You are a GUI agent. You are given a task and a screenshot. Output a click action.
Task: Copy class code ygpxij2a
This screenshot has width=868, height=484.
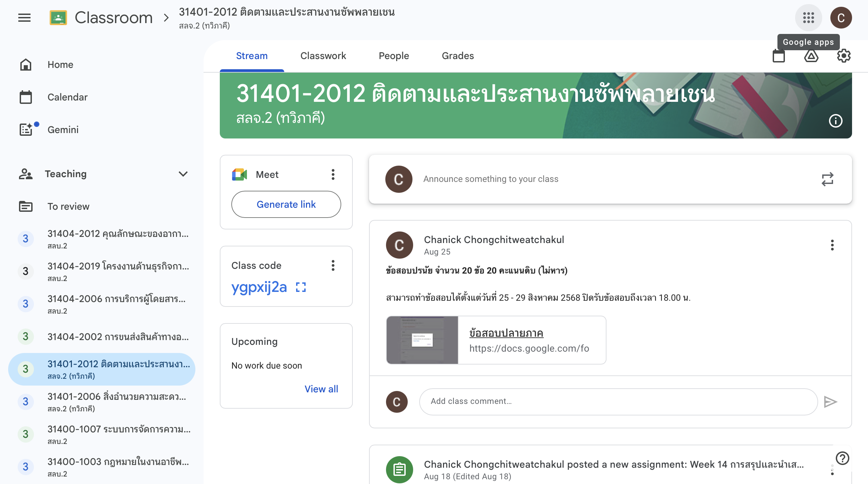259,287
